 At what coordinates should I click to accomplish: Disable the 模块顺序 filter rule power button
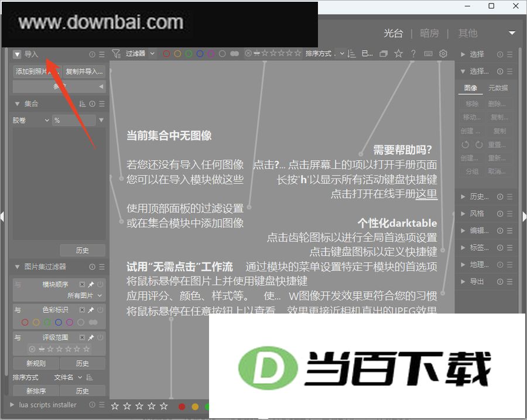(100, 284)
